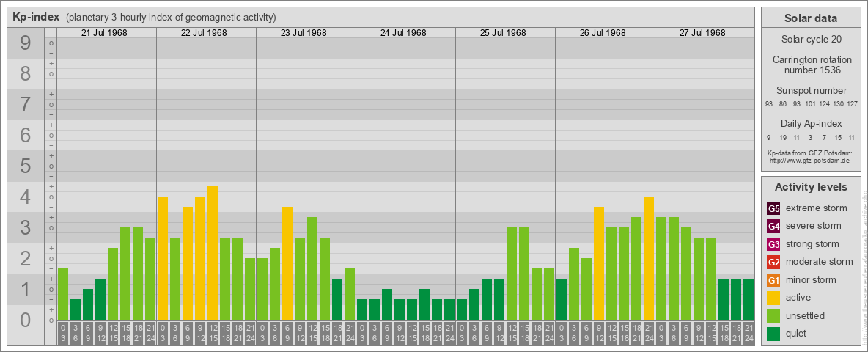
Task: Click the extreme storm legend label
Action: coord(817,209)
